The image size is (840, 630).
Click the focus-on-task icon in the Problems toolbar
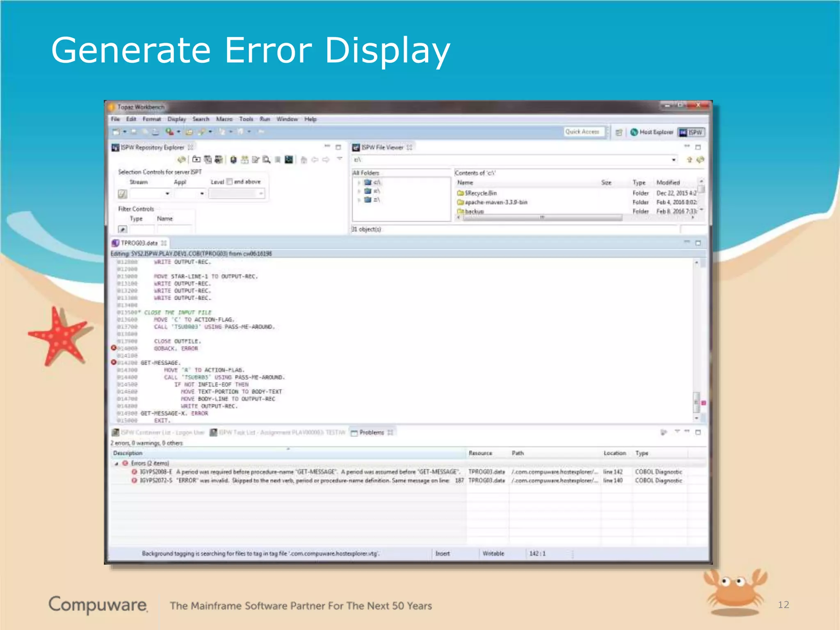[x=664, y=432]
